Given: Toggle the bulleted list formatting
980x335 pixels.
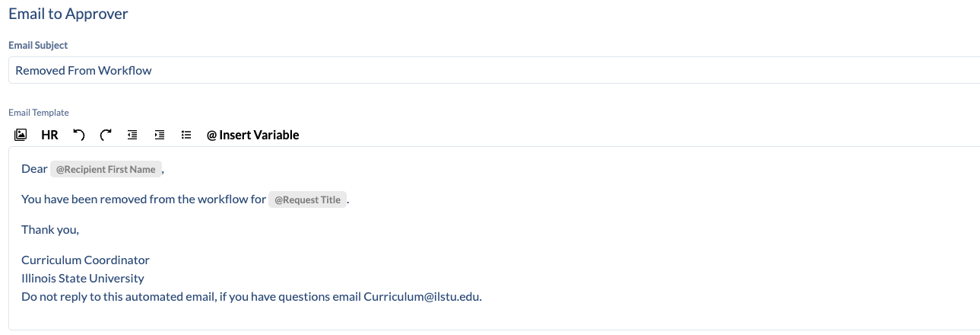Looking at the screenshot, I should point(186,135).
